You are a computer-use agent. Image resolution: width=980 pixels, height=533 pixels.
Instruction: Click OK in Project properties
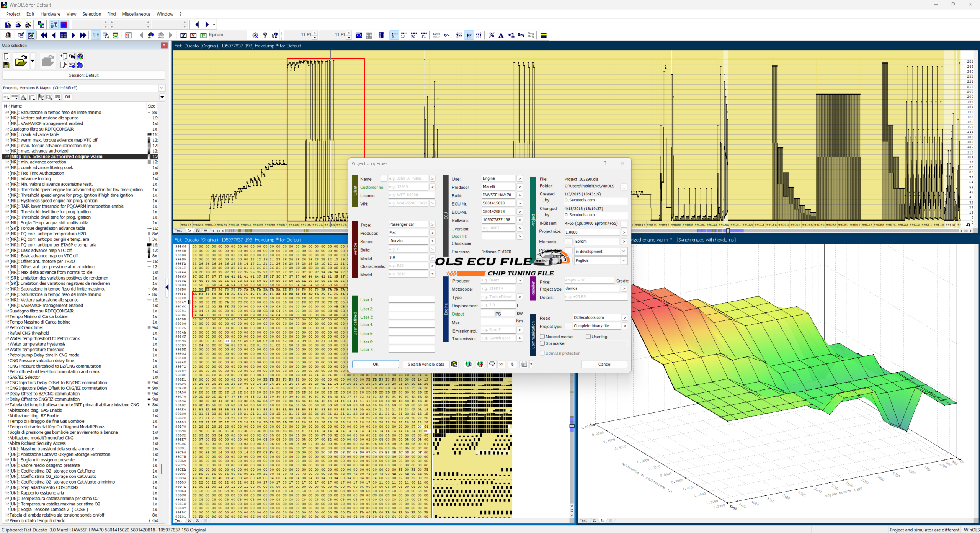click(x=376, y=364)
